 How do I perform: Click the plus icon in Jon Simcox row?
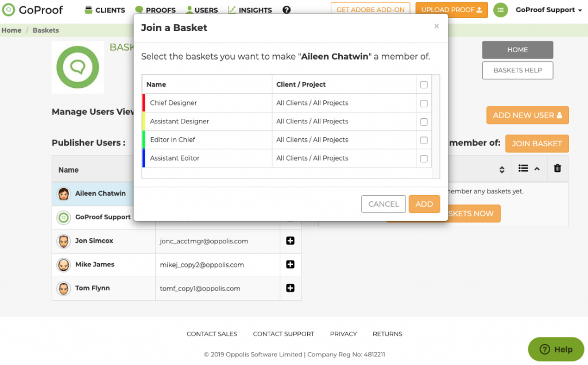coord(290,241)
